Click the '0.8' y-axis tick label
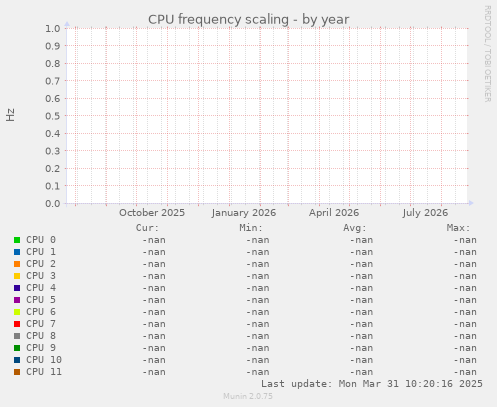Image resolution: width=497 pixels, height=407 pixels. (53, 63)
